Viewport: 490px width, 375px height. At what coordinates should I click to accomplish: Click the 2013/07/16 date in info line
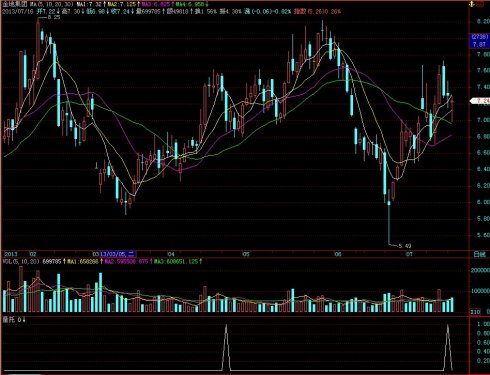click(18, 12)
